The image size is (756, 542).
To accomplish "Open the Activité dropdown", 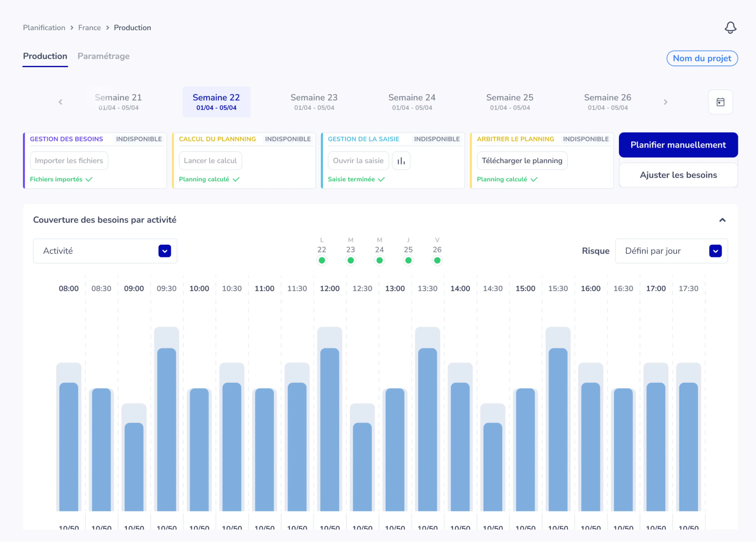I will 164,251.
